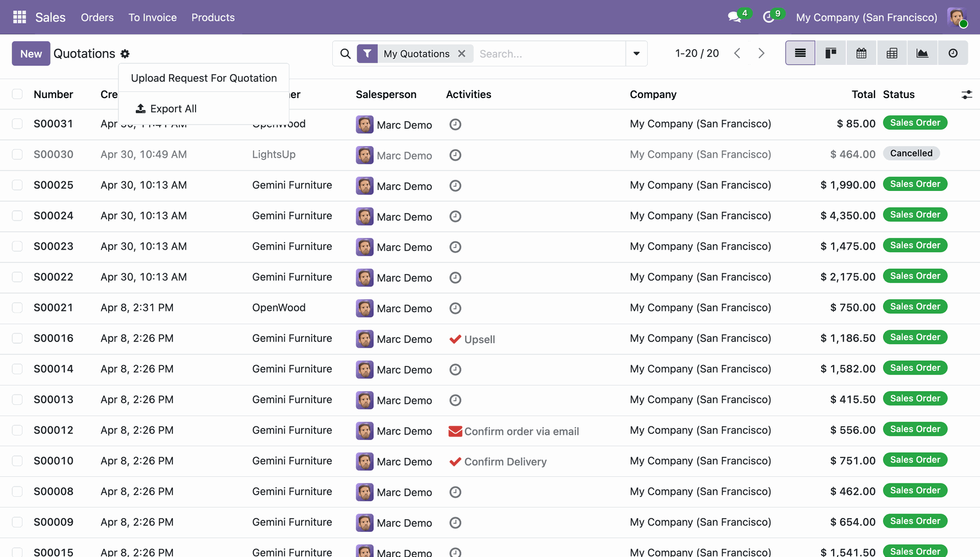Open Confirm order via email activity
The image size is (980, 557).
click(513, 431)
